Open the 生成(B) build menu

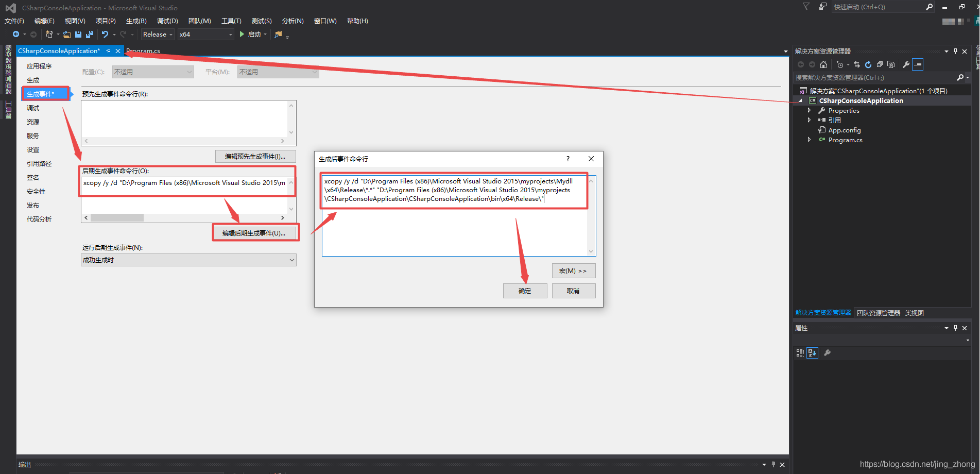pyautogui.click(x=136, y=21)
